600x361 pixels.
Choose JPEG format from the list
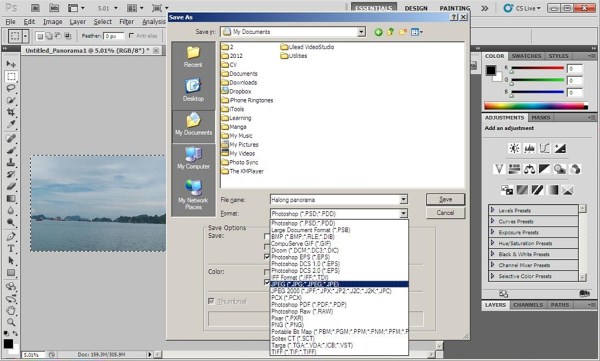coord(339,284)
